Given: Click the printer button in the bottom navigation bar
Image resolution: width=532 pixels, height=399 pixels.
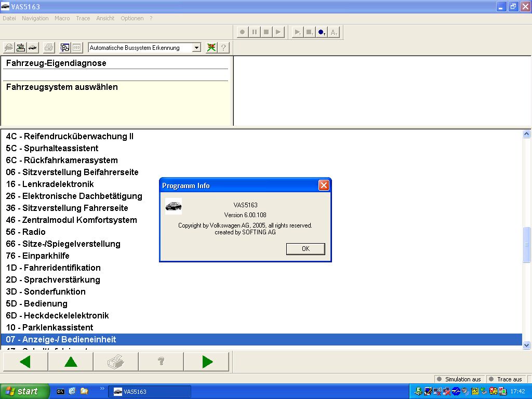Looking at the screenshot, I should [x=116, y=362].
